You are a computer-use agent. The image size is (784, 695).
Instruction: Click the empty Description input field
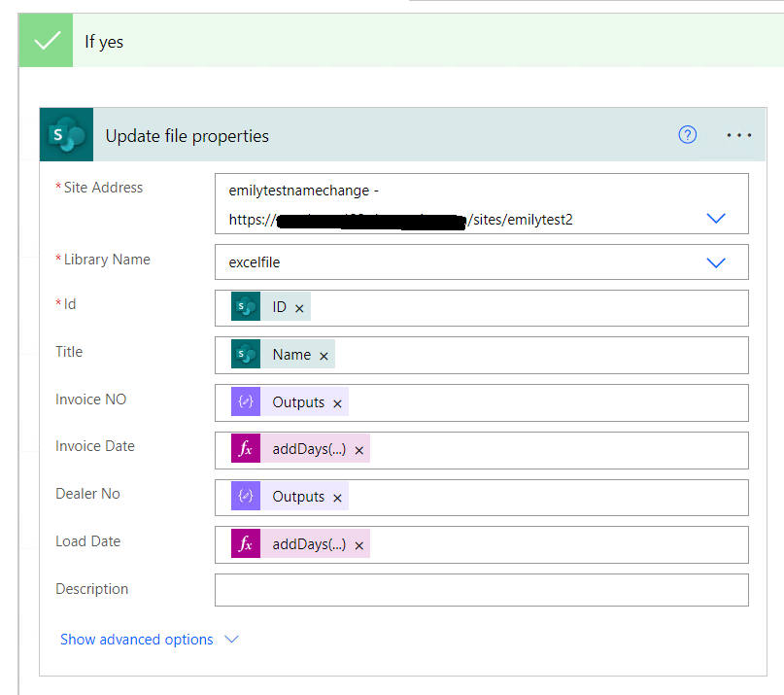(x=481, y=590)
